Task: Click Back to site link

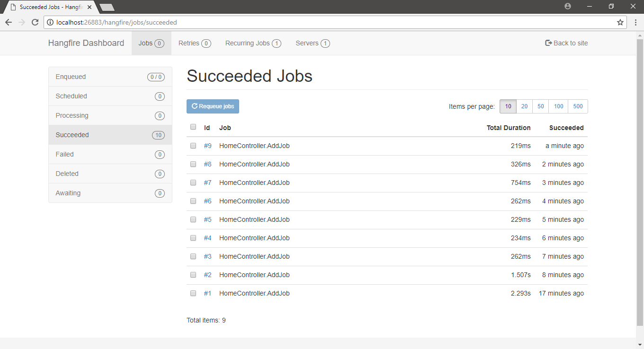Action: point(566,43)
